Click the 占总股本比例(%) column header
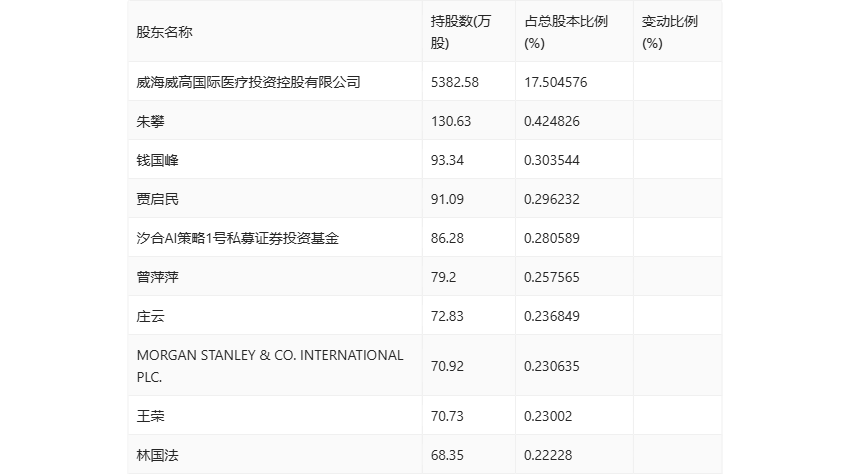This screenshot has height=474, width=850. [566, 32]
